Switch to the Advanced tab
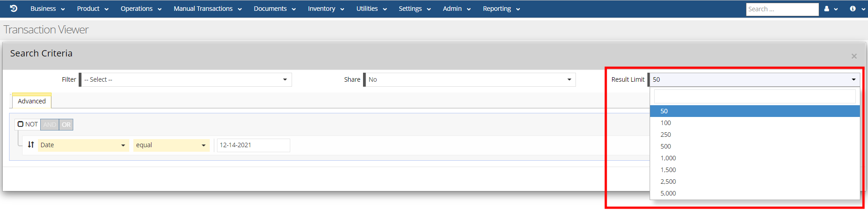Screen dimensions: 868x219 pyautogui.click(x=32, y=101)
